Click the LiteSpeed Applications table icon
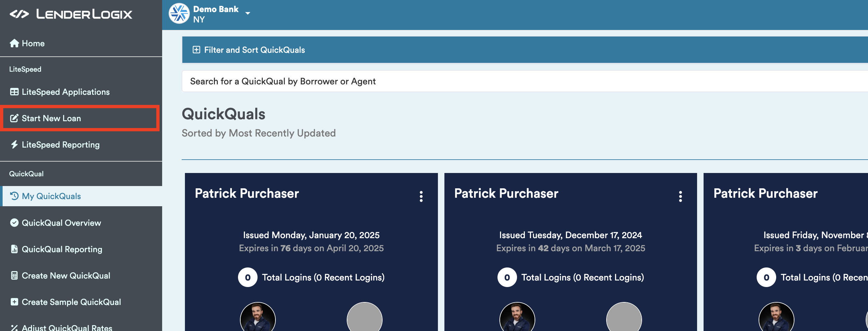 (14, 92)
